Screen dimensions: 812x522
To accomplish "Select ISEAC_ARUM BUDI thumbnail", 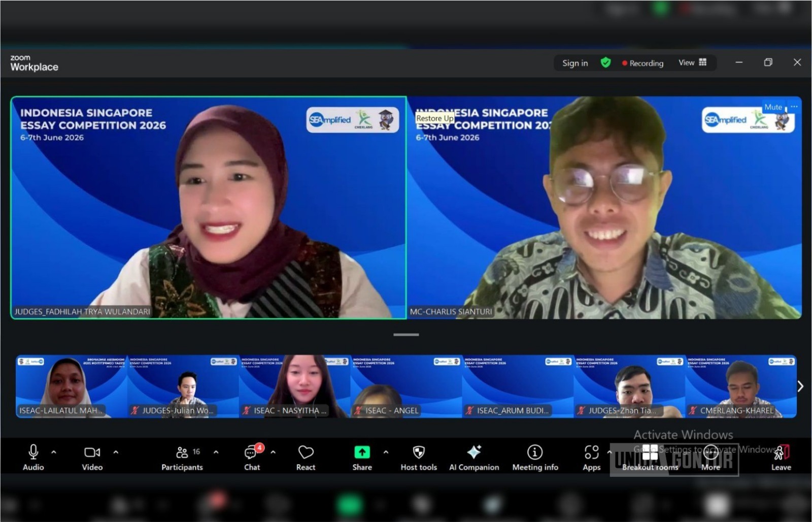I will tap(518, 386).
